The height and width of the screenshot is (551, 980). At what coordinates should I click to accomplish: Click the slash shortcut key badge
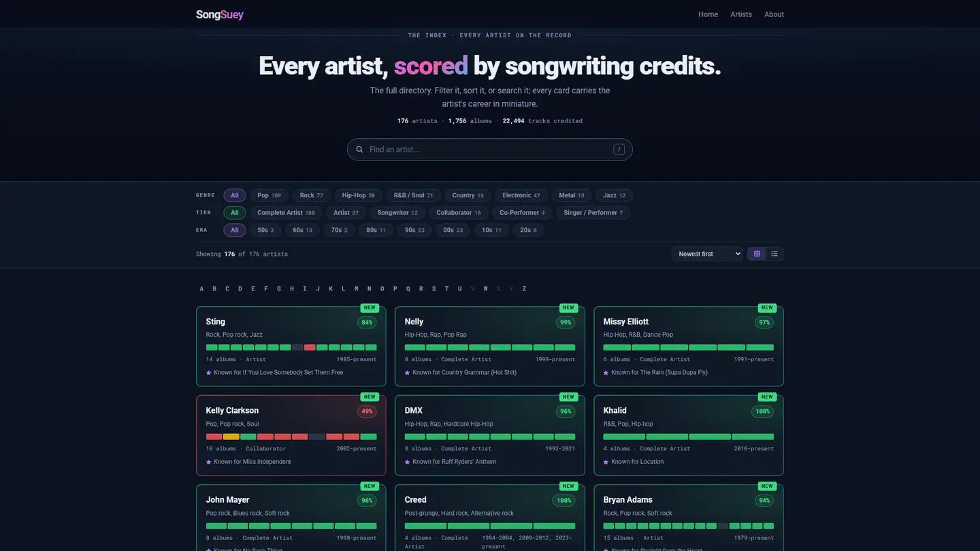click(619, 150)
